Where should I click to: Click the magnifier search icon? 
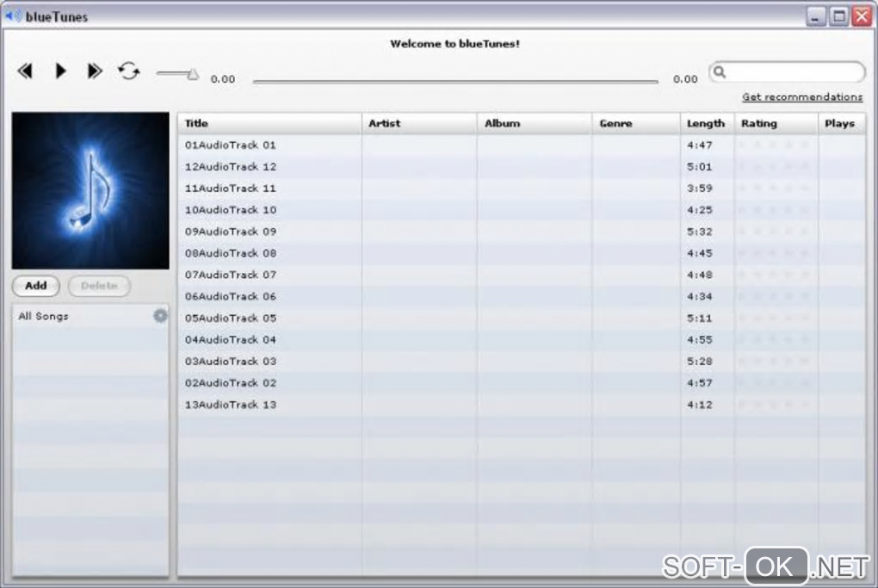coord(720,72)
